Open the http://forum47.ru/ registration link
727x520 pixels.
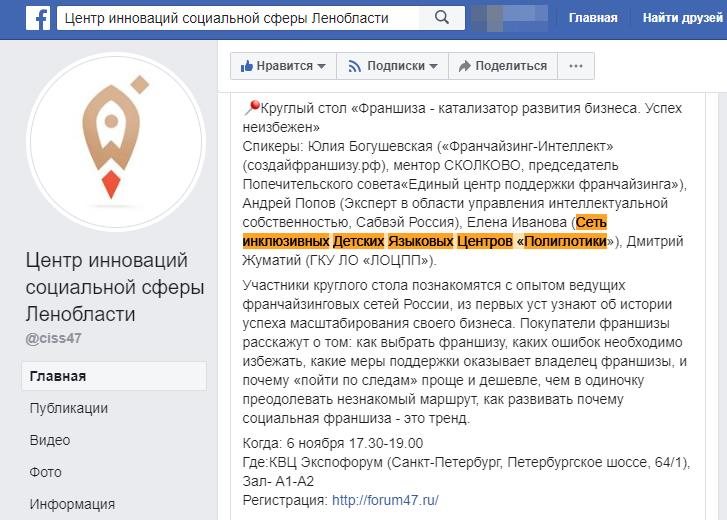[x=385, y=500]
